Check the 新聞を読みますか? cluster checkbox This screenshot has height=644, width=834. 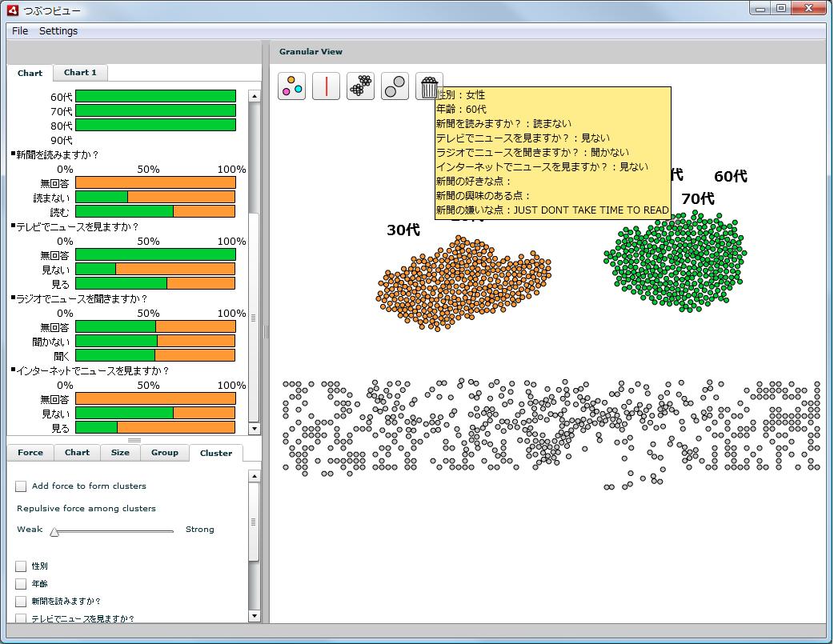pos(21,602)
